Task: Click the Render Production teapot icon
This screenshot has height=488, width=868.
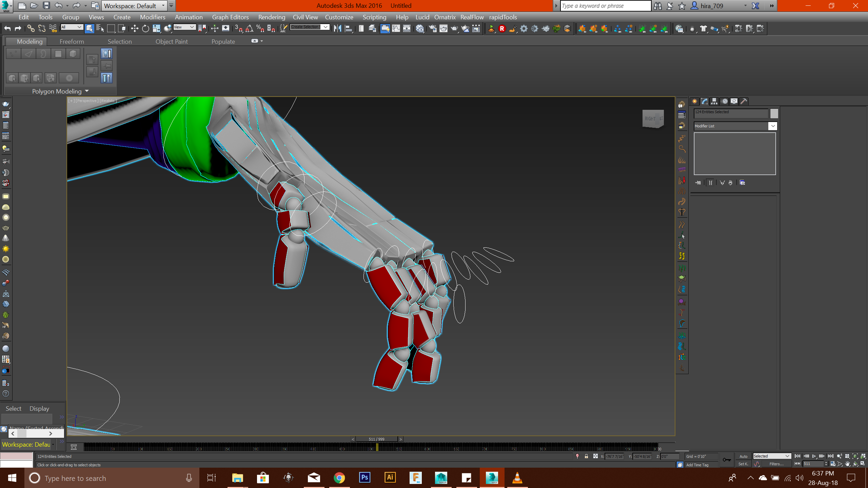Action: click(454, 29)
